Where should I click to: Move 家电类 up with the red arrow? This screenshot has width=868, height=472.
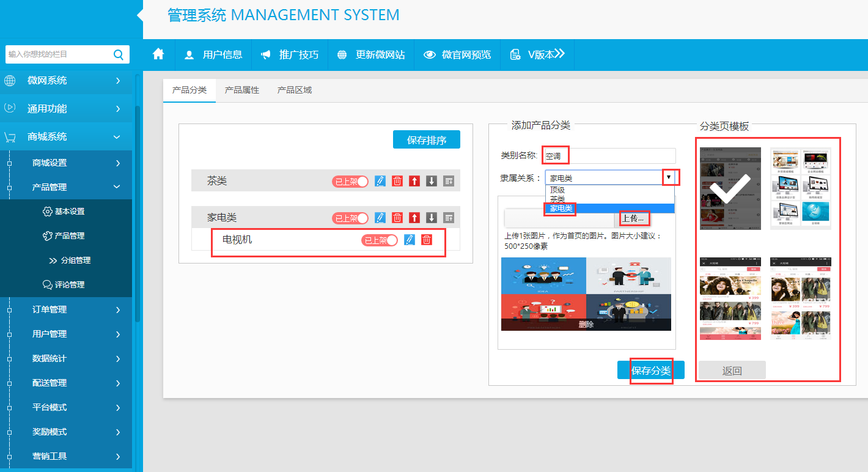click(x=414, y=218)
